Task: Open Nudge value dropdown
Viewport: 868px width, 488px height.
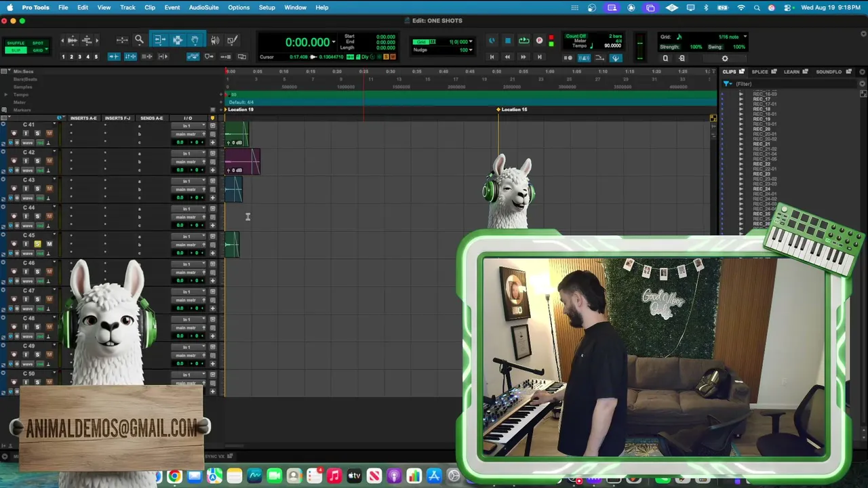Action: pos(471,50)
